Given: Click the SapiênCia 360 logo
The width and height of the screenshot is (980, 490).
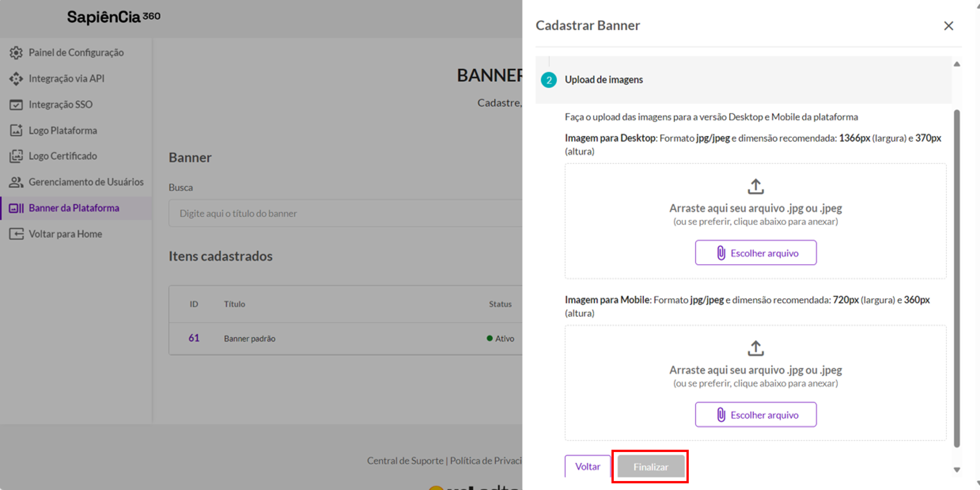Looking at the screenshot, I should click(x=113, y=17).
